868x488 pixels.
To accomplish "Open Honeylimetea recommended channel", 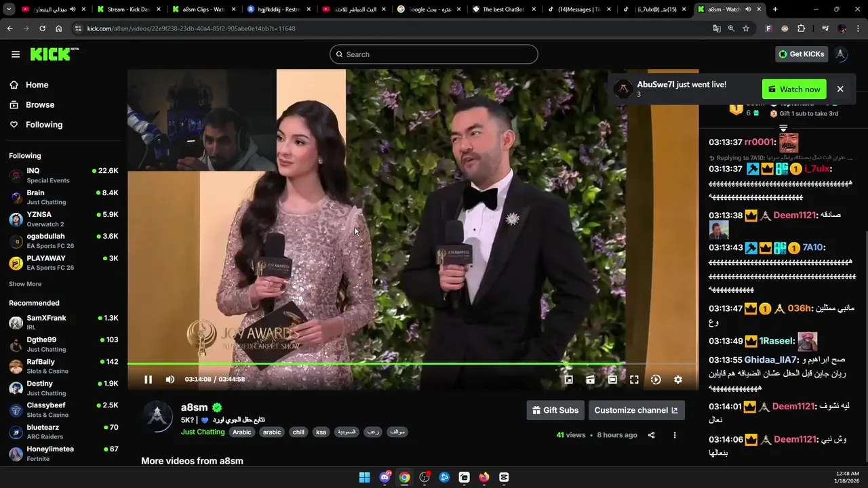I will point(64,453).
